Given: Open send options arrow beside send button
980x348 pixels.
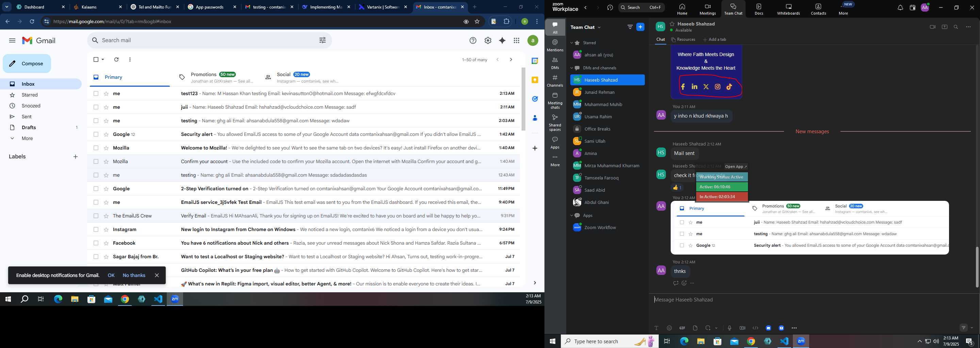Looking at the screenshot, I should pos(972,328).
